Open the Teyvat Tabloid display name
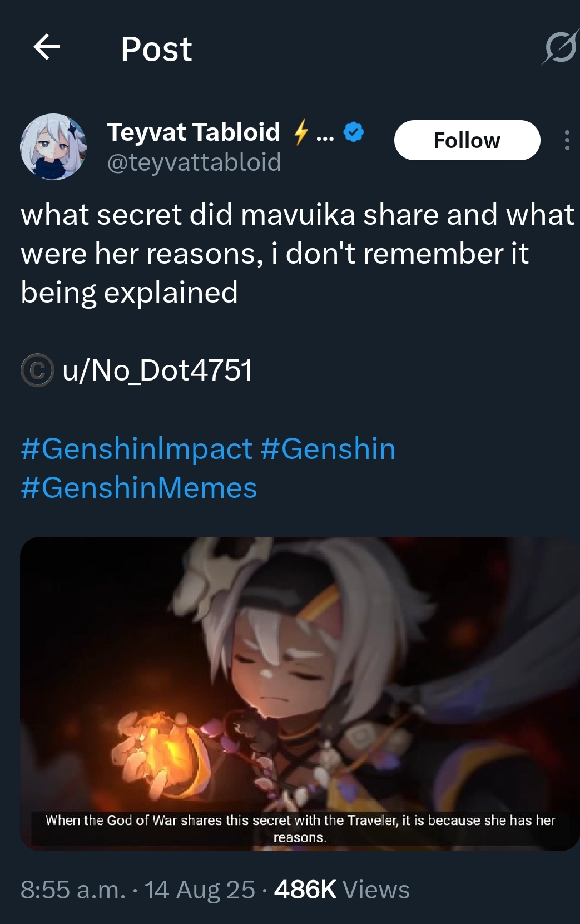This screenshot has width=580, height=924. click(194, 132)
